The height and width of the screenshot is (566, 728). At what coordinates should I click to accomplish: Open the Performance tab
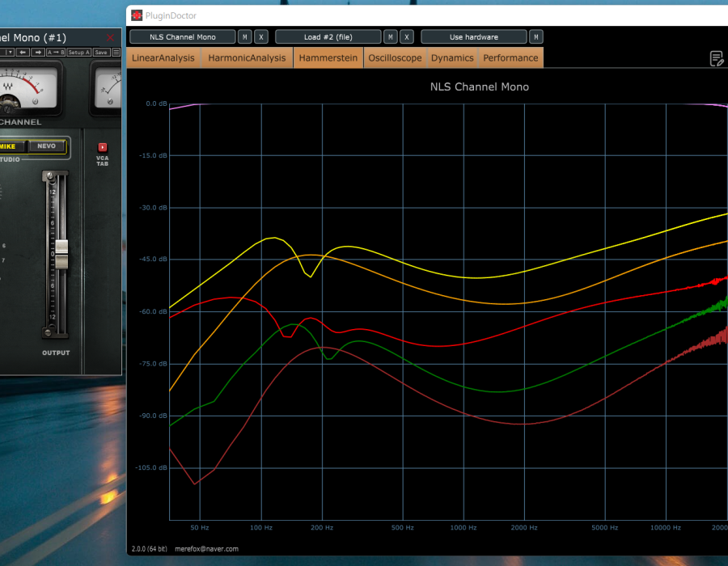510,58
